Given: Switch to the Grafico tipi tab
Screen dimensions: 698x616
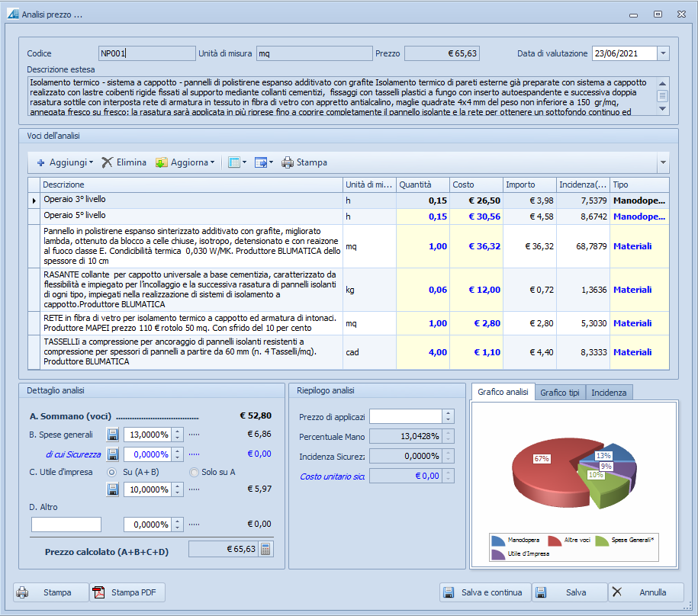Looking at the screenshot, I should click(560, 393).
